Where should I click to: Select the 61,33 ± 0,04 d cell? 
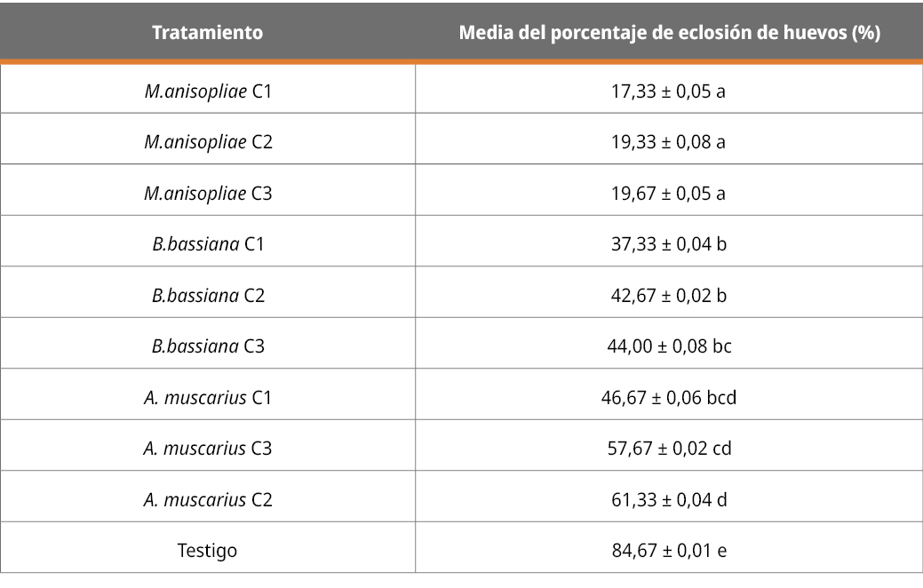669,499
